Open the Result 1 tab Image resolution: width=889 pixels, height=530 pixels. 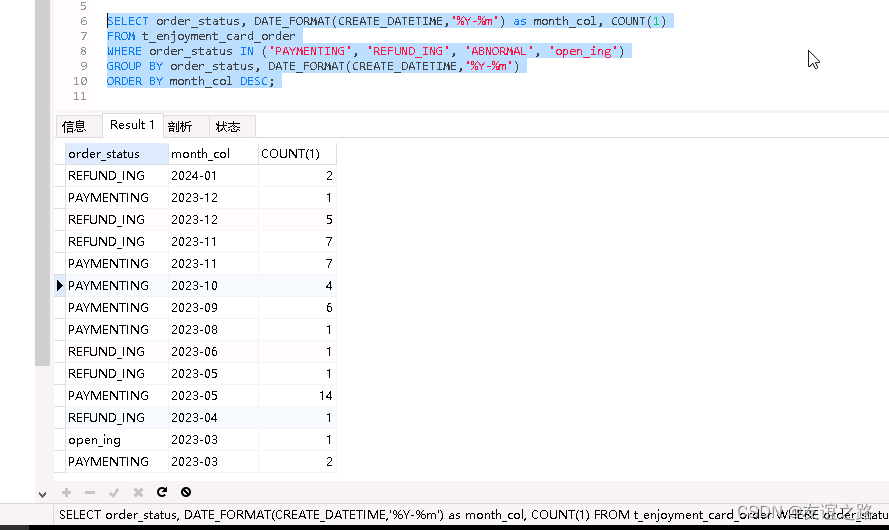[132, 125]
